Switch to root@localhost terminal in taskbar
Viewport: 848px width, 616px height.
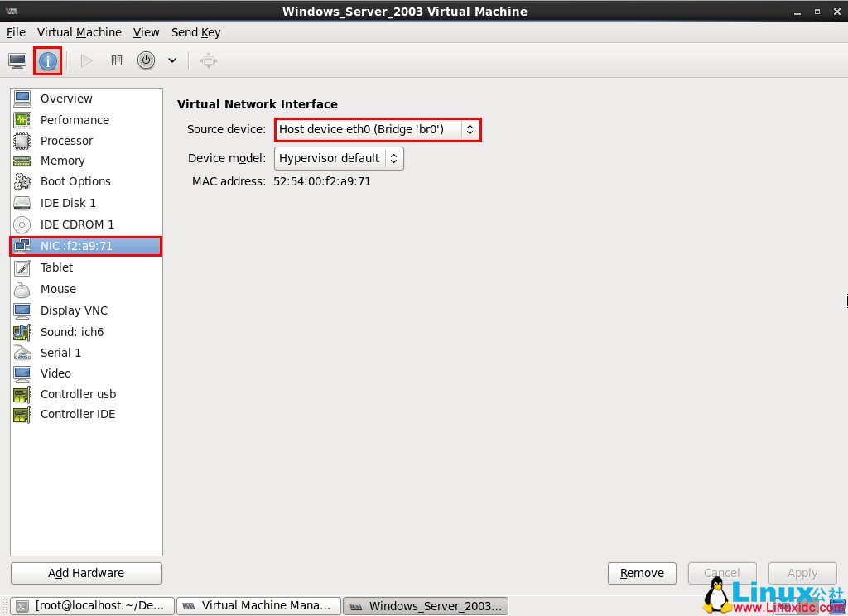tap(93, 606)
